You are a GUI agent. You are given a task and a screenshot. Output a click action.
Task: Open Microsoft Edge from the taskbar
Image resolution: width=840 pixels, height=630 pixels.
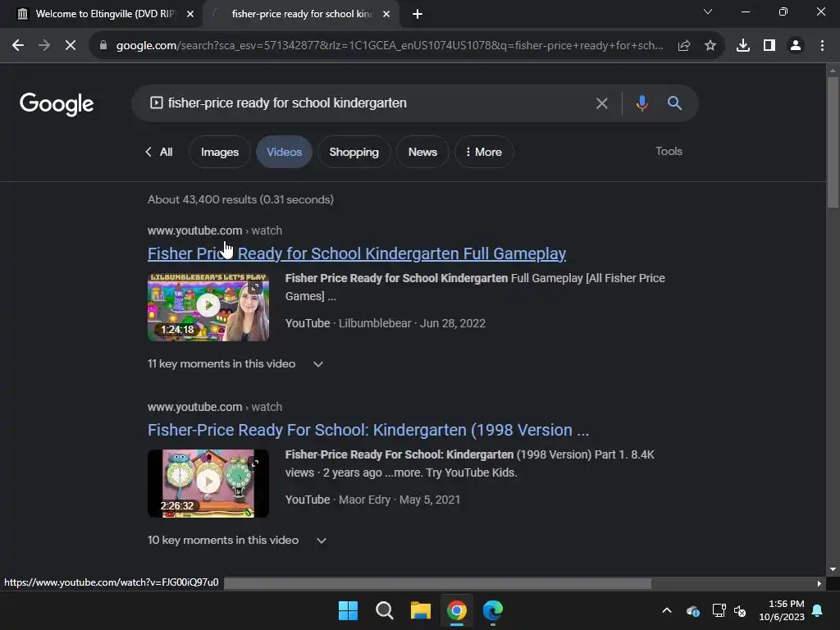point(493,610)
